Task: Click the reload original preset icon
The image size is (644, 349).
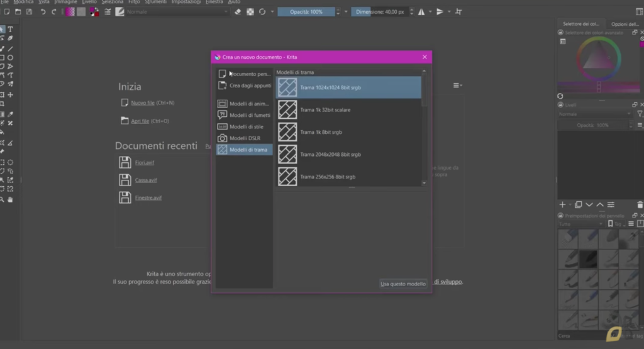Action: 262,12
